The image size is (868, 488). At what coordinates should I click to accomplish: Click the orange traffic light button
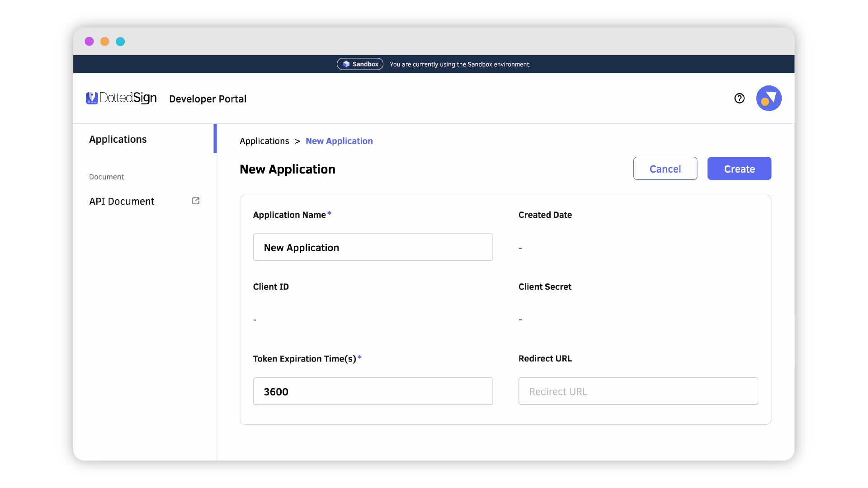tap(104, 41)
